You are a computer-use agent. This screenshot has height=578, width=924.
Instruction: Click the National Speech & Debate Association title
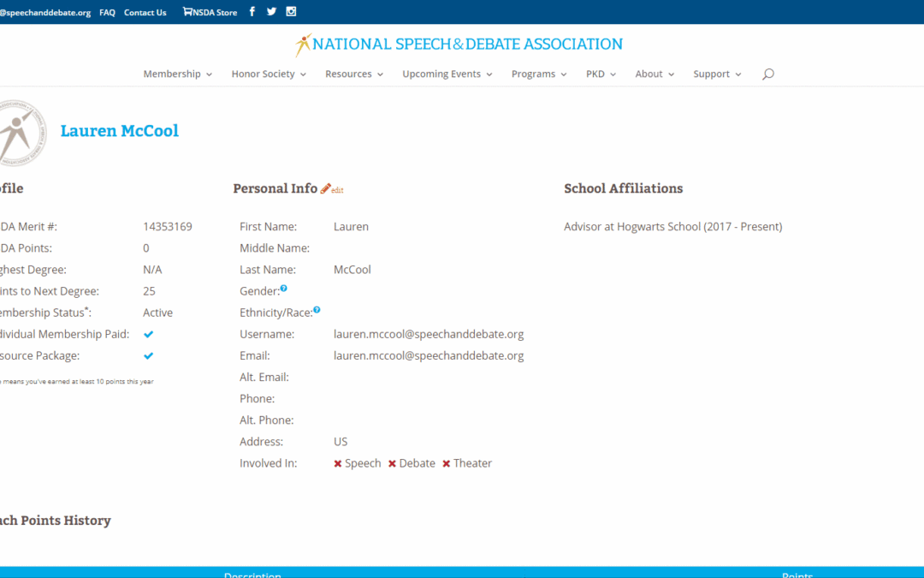coord(467,45)
